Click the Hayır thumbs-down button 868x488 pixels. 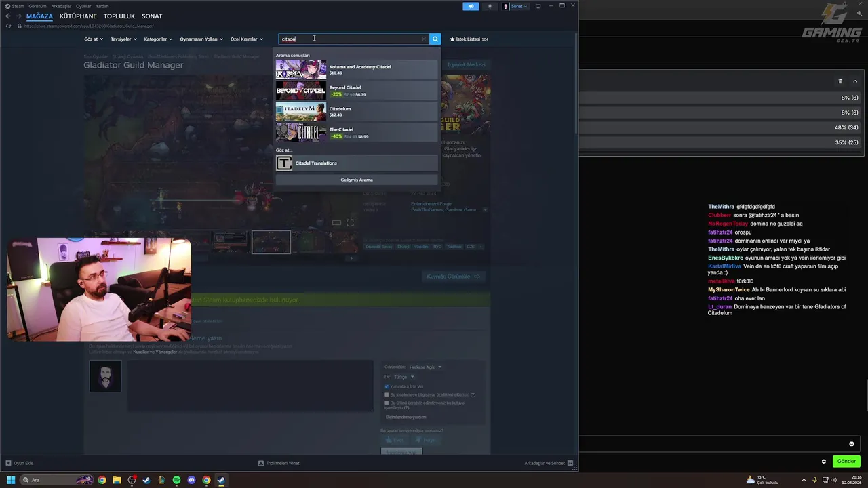click(x=425, y=440)
